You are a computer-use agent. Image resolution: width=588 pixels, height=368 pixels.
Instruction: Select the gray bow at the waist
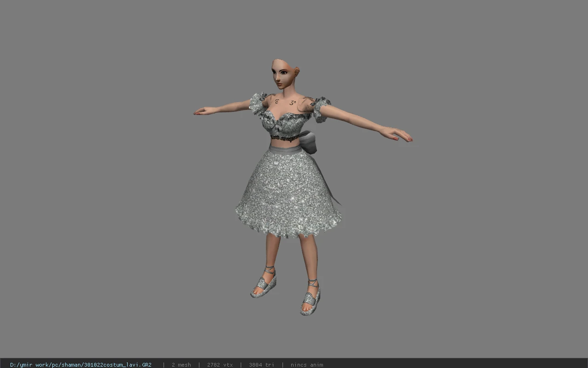[x=309, y=142]
